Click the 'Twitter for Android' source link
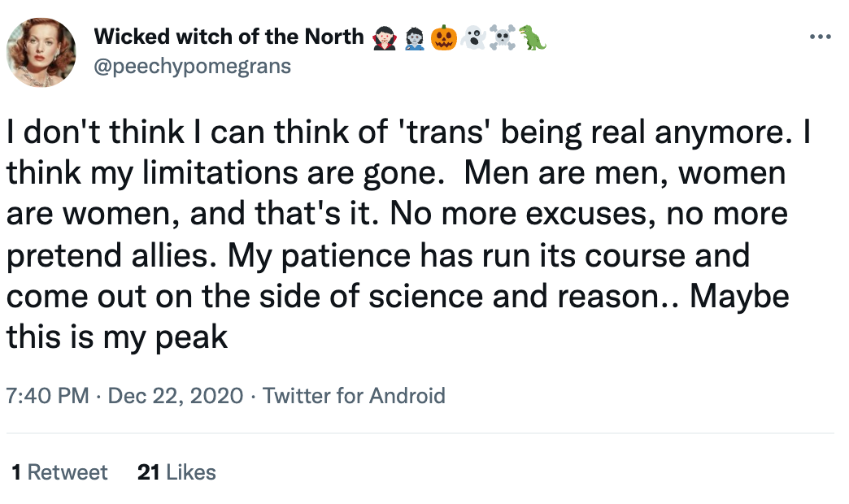The height and width of the screenshot is (504, 849). click(354, 396)
